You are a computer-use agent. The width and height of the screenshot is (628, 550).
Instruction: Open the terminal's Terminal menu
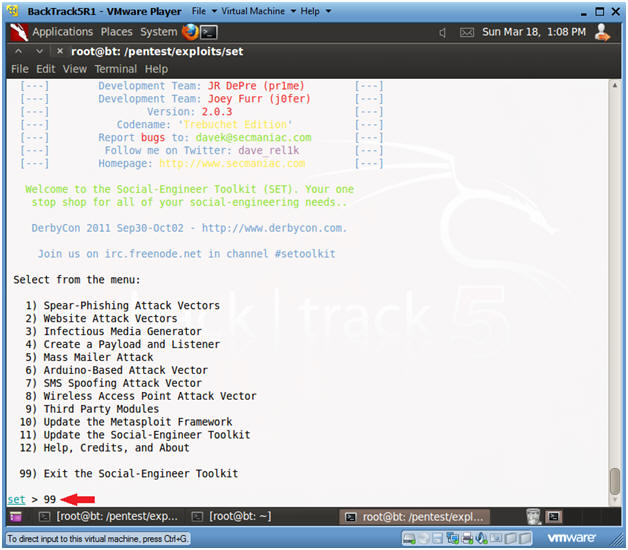(x=116, y=69)
